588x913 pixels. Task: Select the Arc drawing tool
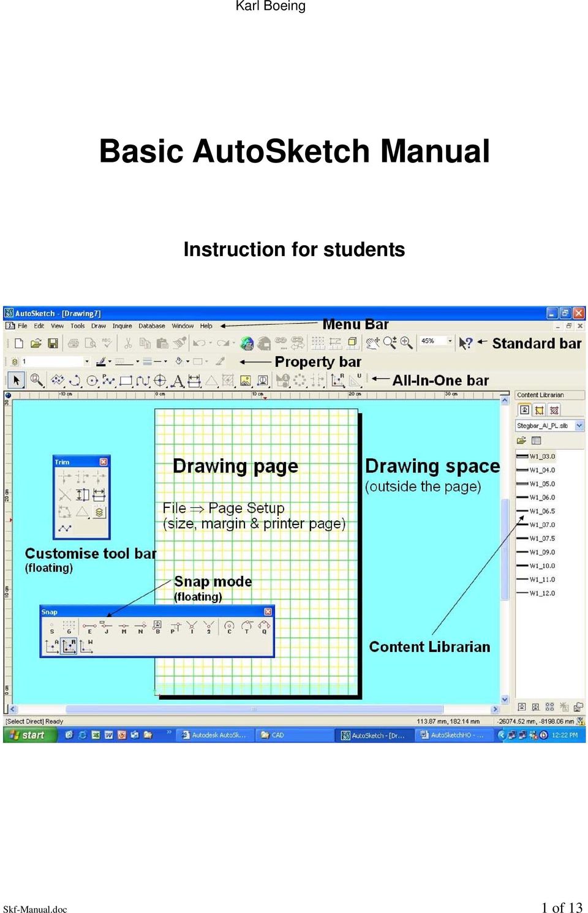coord(75,381)
